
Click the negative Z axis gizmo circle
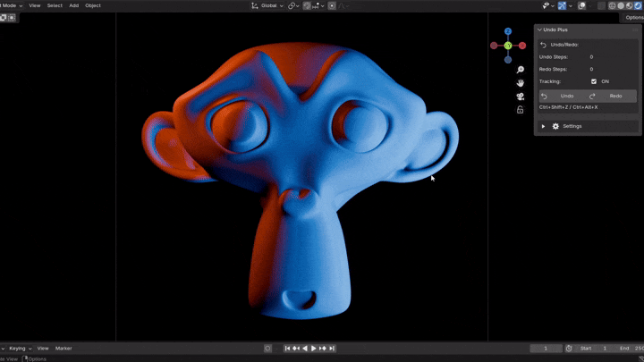coord(508,60)
